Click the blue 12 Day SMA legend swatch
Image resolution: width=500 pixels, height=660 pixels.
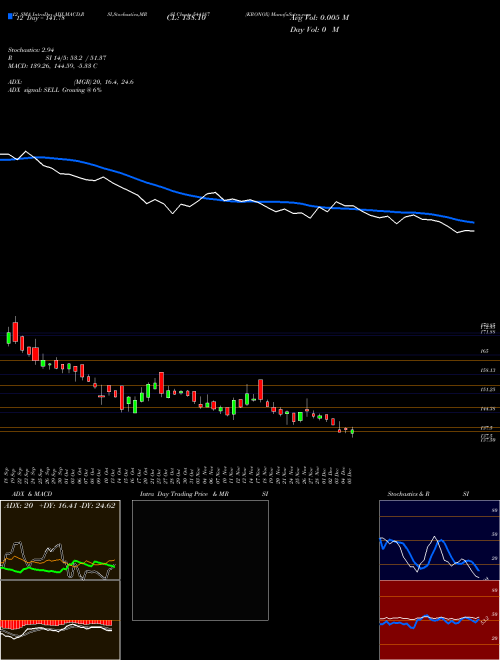point(10,16)
